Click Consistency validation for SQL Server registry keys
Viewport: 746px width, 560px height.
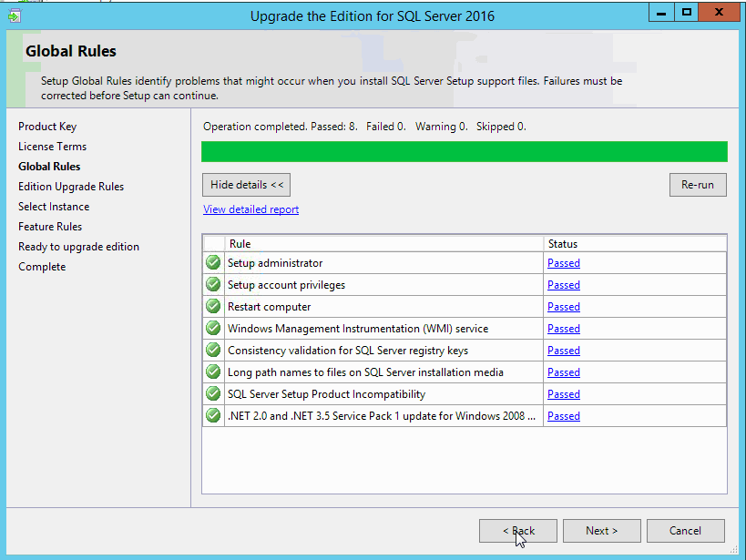click(x=348, y=351)
